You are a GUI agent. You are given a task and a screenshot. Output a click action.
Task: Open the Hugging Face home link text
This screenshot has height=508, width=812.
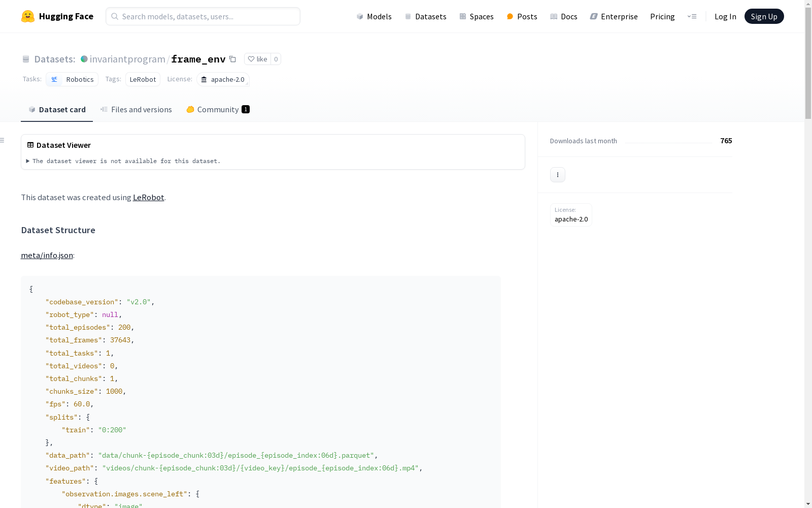click(66, 16)
